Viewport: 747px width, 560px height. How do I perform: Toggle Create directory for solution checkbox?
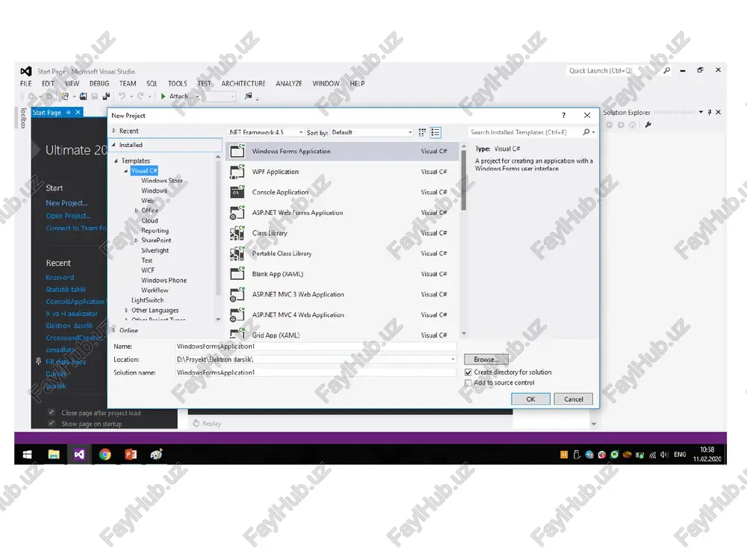[468, 373]
